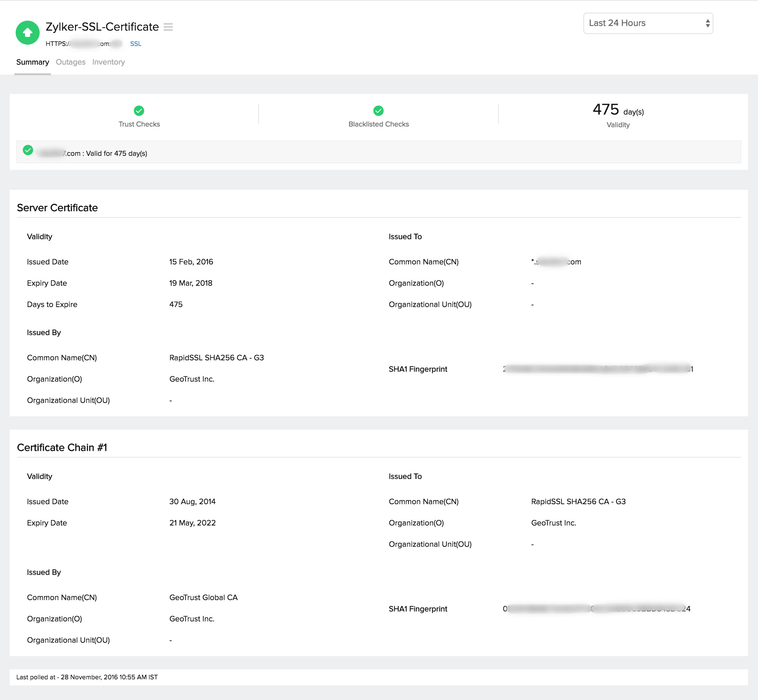Viewport: 758px width, 700px height.
Task: Click the Server Certificate section header
Action: click(x=57, y=207)
